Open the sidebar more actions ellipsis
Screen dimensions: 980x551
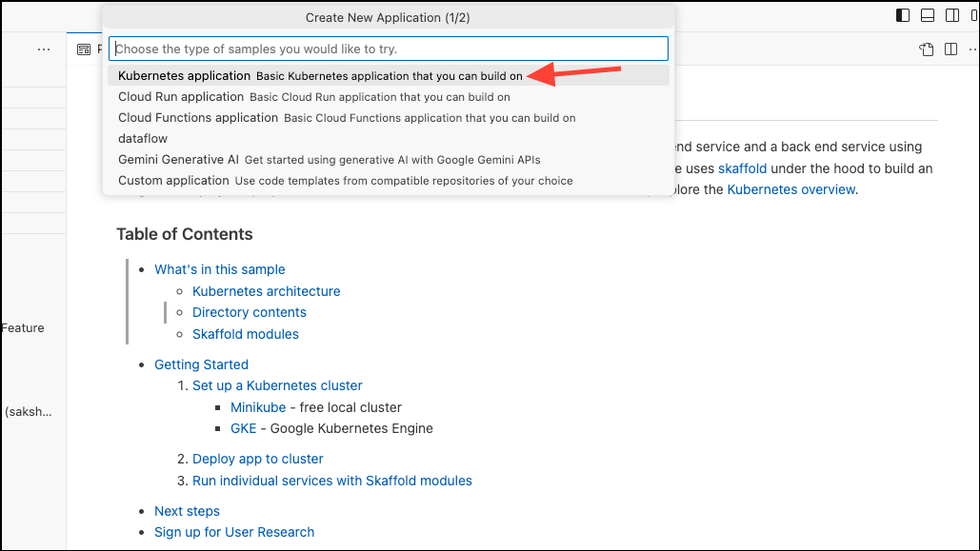point(44,49)
